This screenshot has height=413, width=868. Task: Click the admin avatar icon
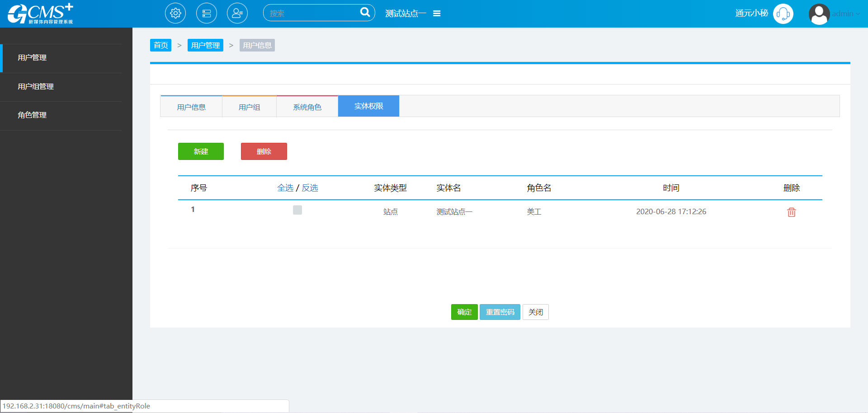tap(819, 14)
